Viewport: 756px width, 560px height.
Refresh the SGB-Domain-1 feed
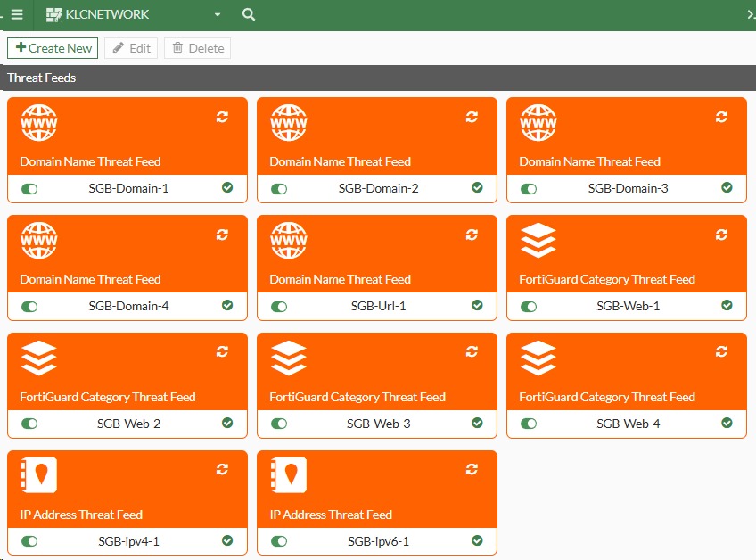pyautogui.click(x=222, y=117)
